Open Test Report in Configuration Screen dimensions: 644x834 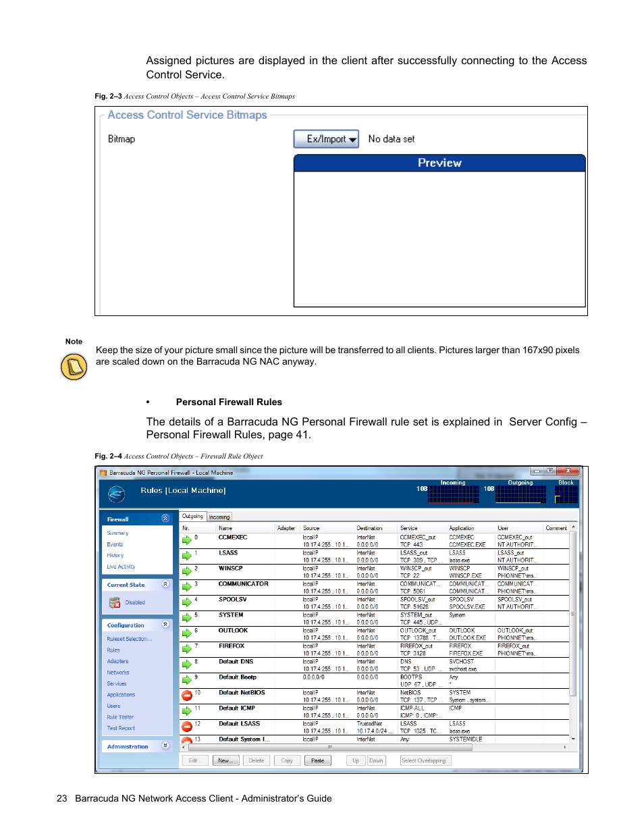[x=121, y=728]
